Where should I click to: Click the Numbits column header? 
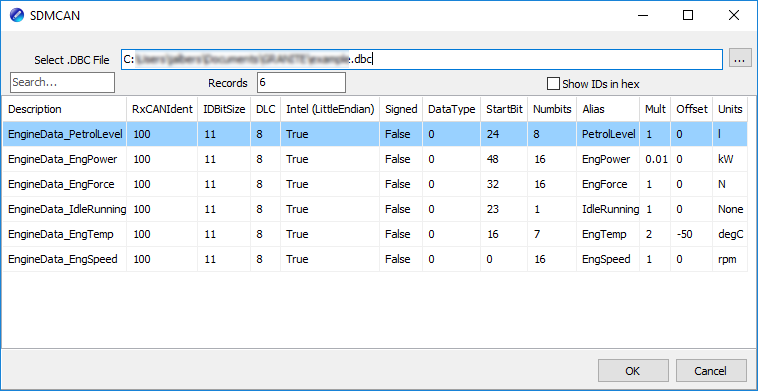coord(552,109)
